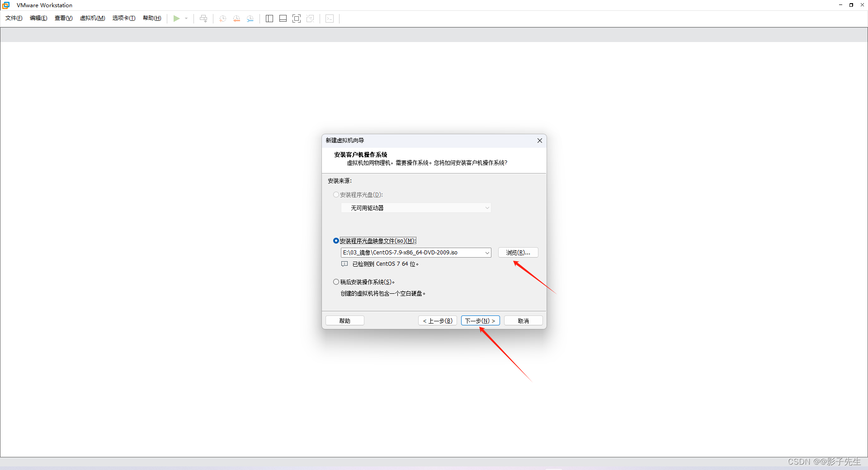Toggle the thumbnail bar icon
The width and height of the screenshot is (868, 470).
(283, 19)
